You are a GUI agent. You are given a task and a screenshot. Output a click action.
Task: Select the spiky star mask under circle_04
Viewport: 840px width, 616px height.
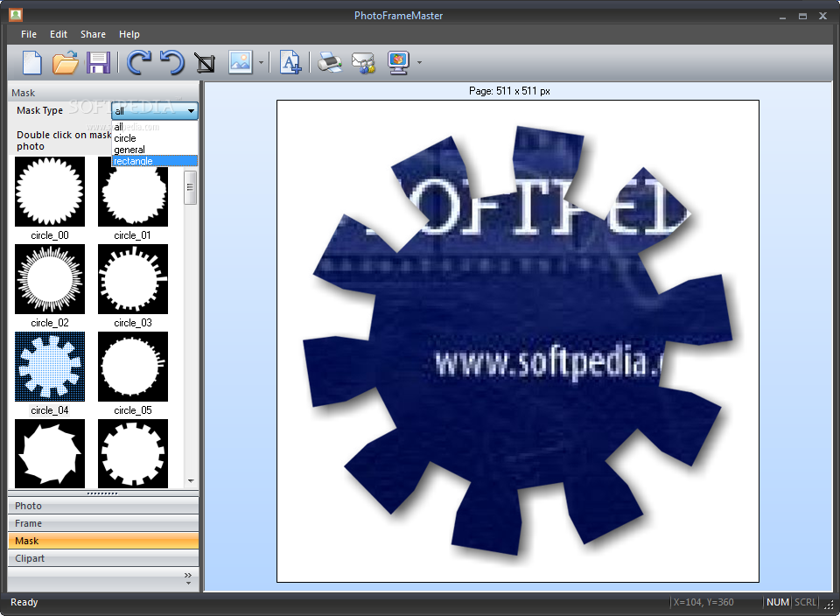50,453
